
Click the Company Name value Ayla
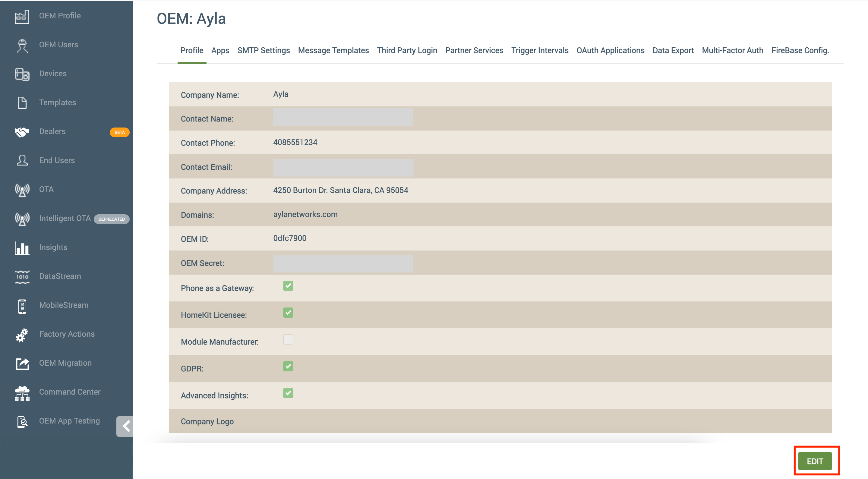pyautogui.click(x=281, y=94)
